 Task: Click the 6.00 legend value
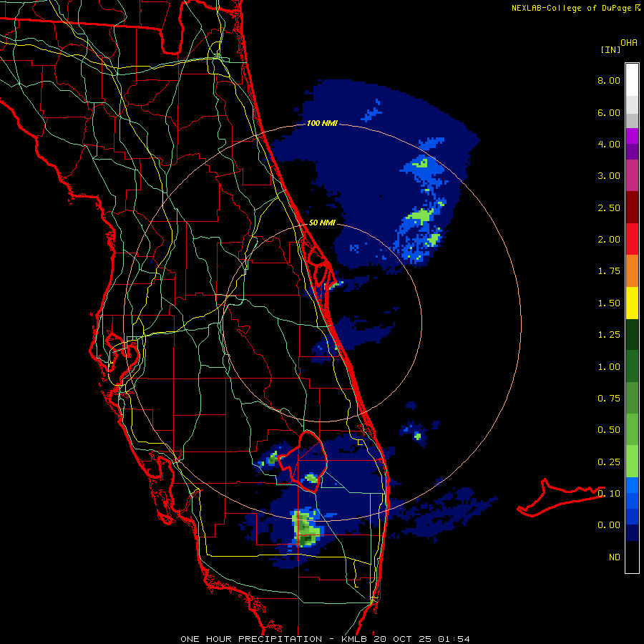(x=609, y=112)
